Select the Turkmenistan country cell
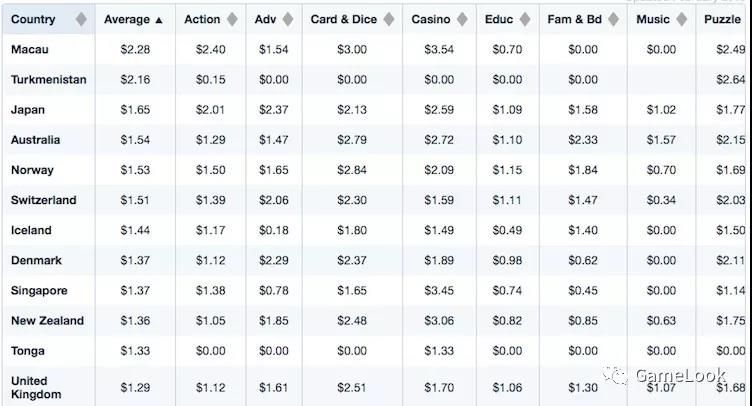This screenshot has width=752, height=406. pos(48,80)
